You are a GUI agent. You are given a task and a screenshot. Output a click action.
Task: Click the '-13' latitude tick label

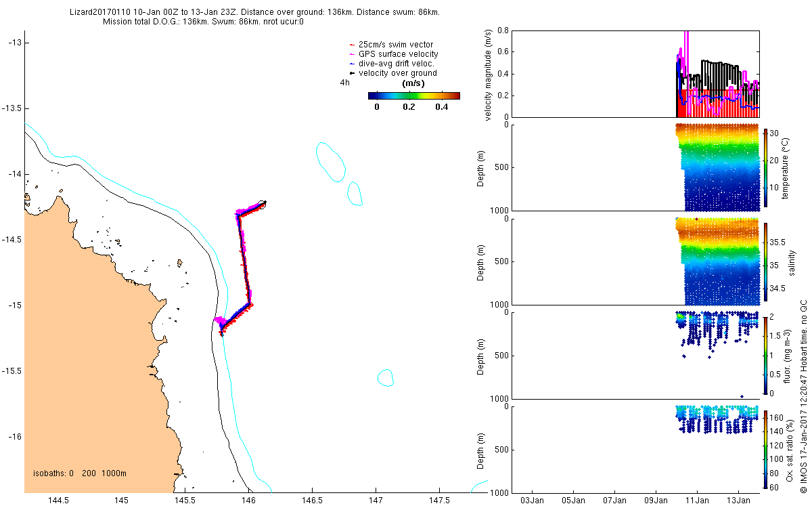point(15,43)
